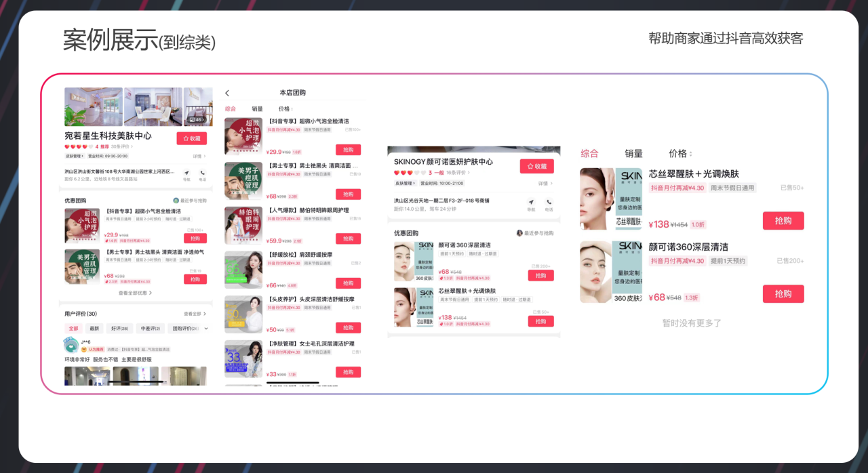The height and width of the screenshot is (473, 868).
Task: Tap the back arrow on 本店团购 page
Action: click(227, 93)
